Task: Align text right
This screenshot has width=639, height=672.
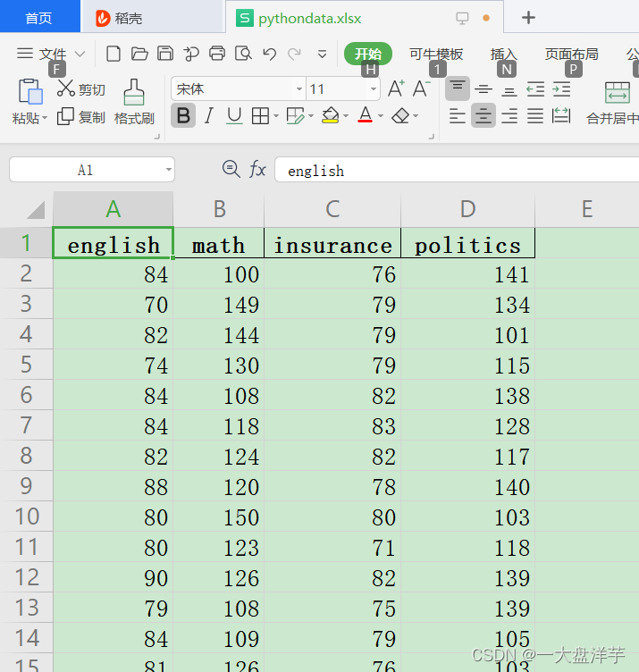Action: tap(509, 115)
